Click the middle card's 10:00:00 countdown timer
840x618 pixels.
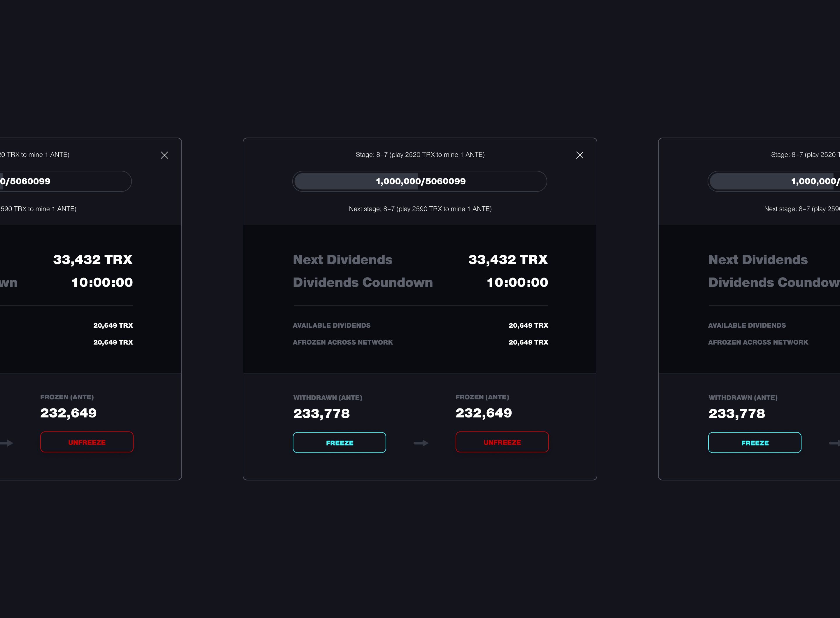[x=517, y=282]
